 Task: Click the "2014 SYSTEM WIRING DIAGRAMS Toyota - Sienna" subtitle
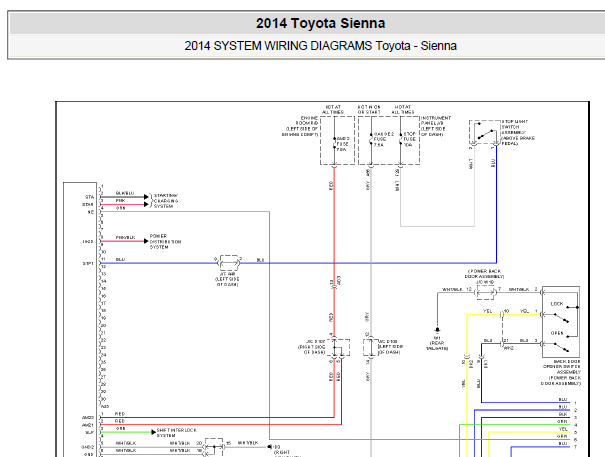(x=321, y=46)
